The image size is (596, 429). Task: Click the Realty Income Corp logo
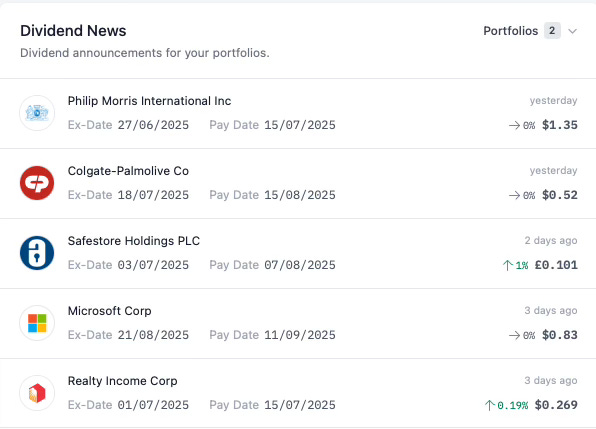click(37, 393)
